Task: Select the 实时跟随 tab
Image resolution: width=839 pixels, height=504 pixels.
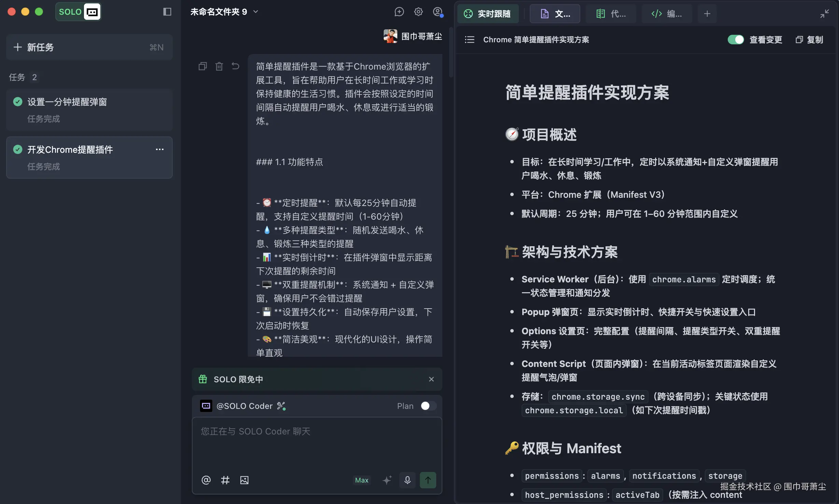Action: click(x=488, y=14)
